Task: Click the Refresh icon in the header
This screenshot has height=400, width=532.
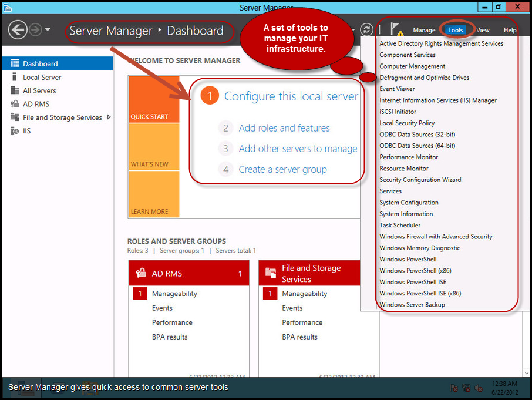Action: 366,29
